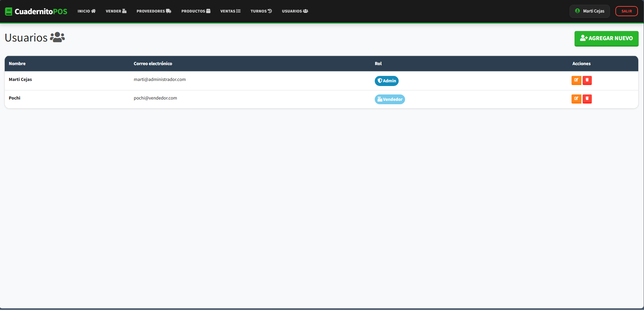This screenshot has height=310, width=644.
Task: Click the CuadernitoPOS logo
Action: (x=36, y=11)
